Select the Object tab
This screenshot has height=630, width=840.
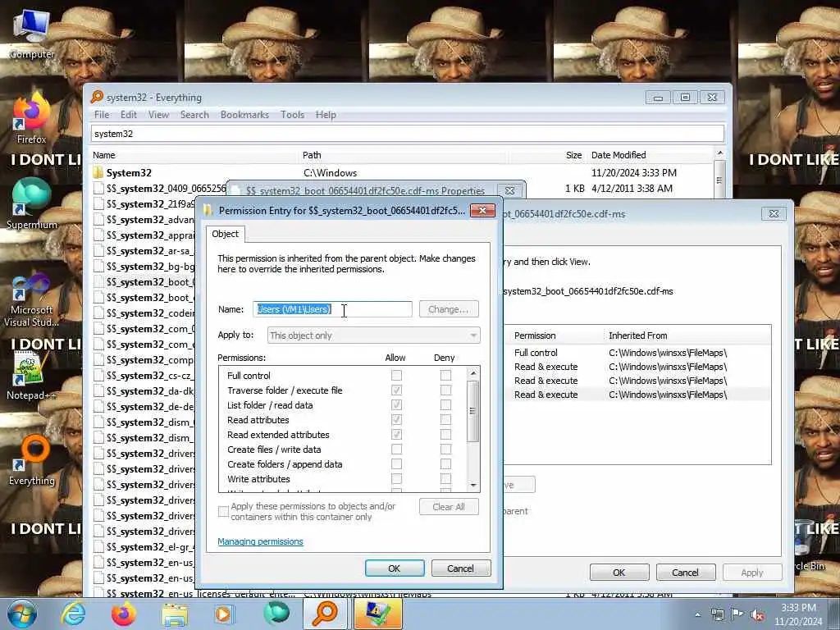[x=225, y=234]
